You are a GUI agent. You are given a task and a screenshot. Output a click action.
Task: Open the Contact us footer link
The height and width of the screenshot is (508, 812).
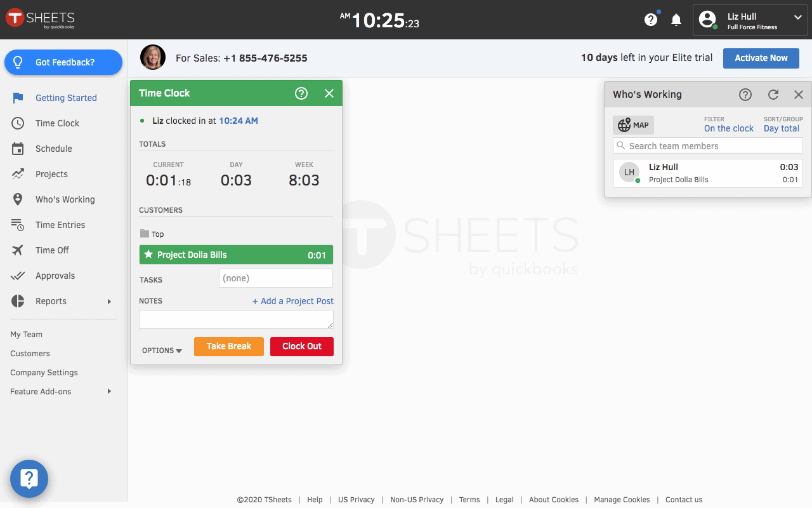684,500
